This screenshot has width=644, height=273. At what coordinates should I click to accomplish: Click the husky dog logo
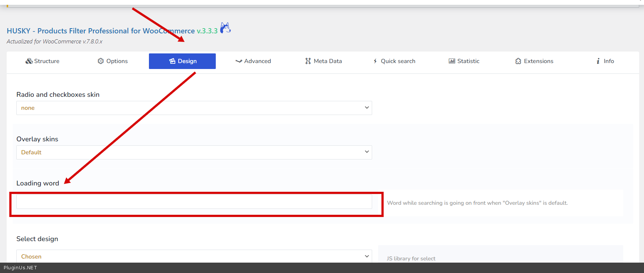pos(225,28)
